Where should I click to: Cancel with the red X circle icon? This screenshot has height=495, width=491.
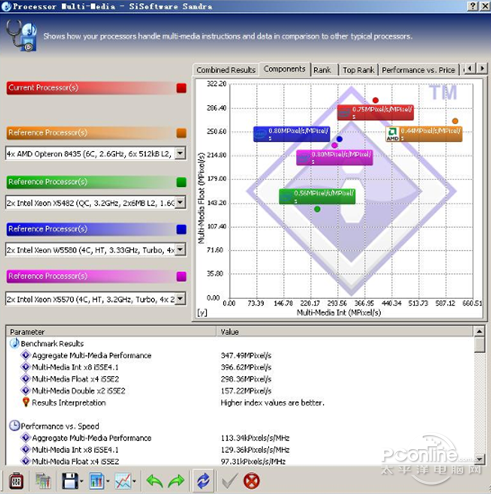tap(251, 481)
